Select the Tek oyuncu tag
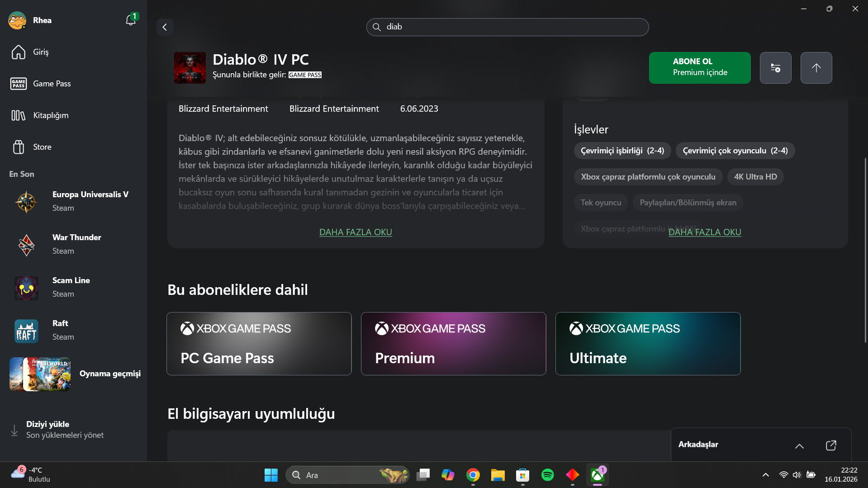This screenshot has height=488, width=868. coord(601,203)
